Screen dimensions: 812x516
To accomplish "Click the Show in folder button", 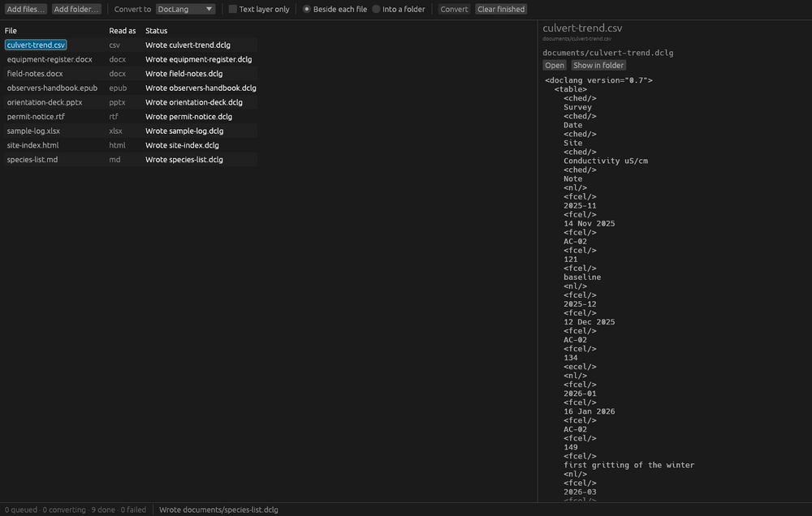I will point(598,65).
